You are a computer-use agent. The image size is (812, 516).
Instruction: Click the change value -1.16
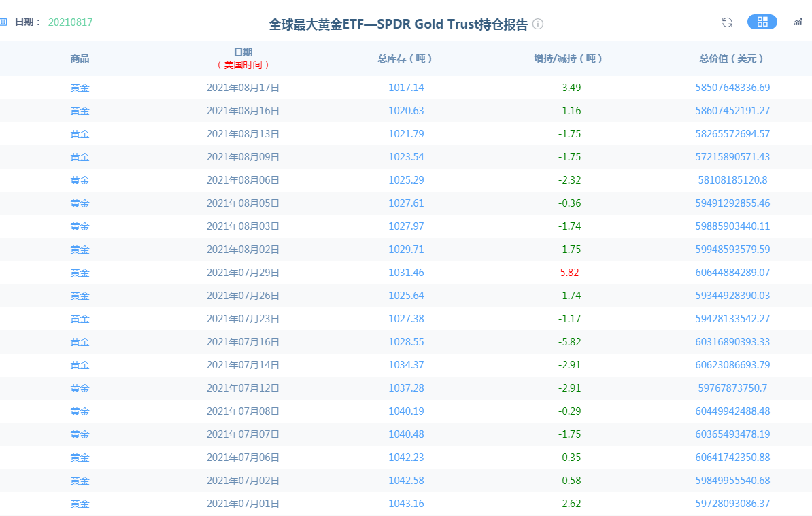(x=569, y=111)
